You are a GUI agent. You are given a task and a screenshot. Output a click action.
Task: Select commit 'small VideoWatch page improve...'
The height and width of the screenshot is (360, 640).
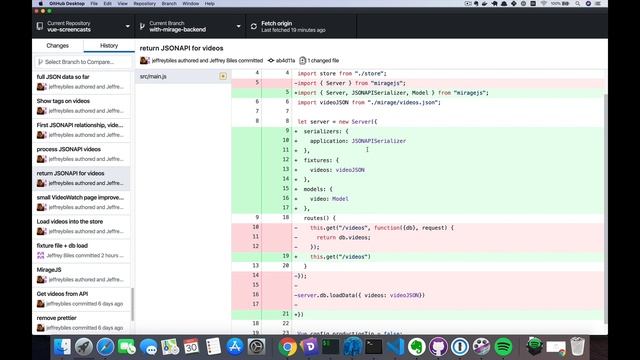tap(82, 202)
